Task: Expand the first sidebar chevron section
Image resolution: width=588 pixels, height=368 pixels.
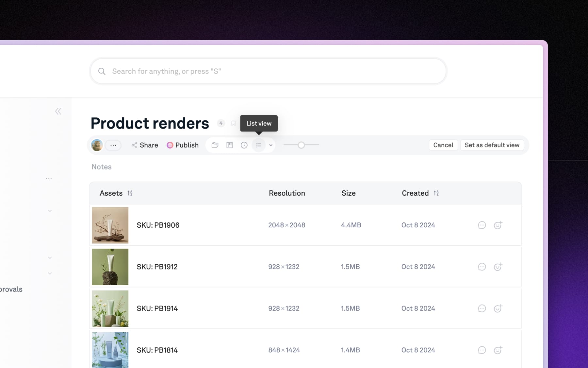Action: [50, 211]
